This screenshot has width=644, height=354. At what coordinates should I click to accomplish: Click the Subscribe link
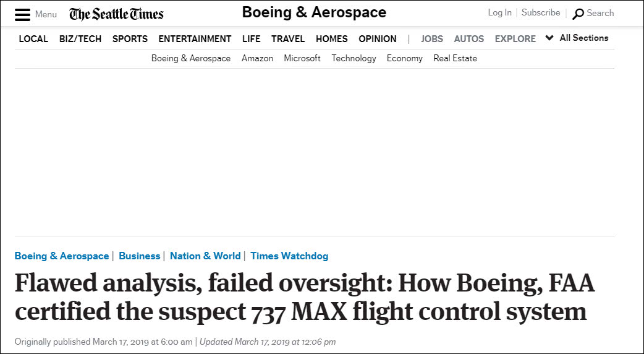(x=541, y=13)
